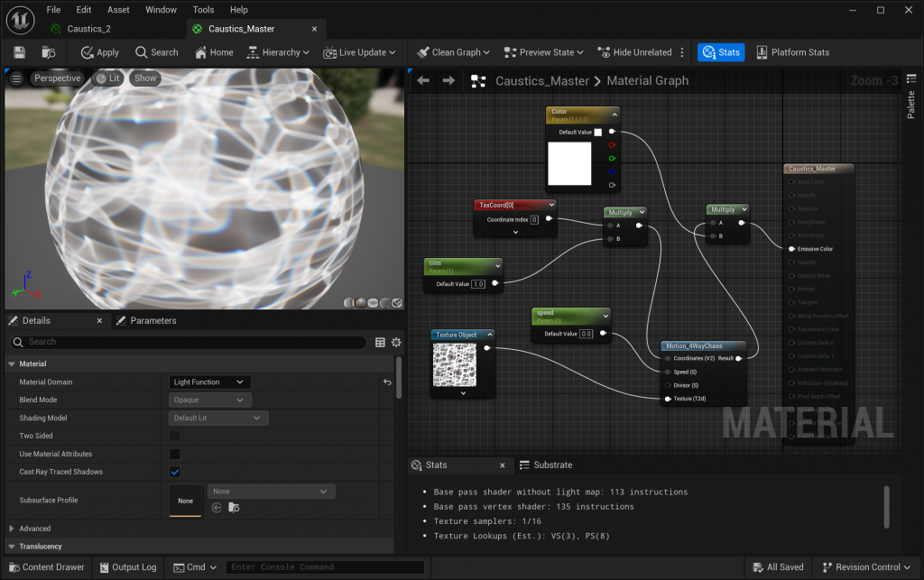Screen dimensions: 924x580
Task: Select custom preview mesh icon
Action: click(x=397, y=303)
